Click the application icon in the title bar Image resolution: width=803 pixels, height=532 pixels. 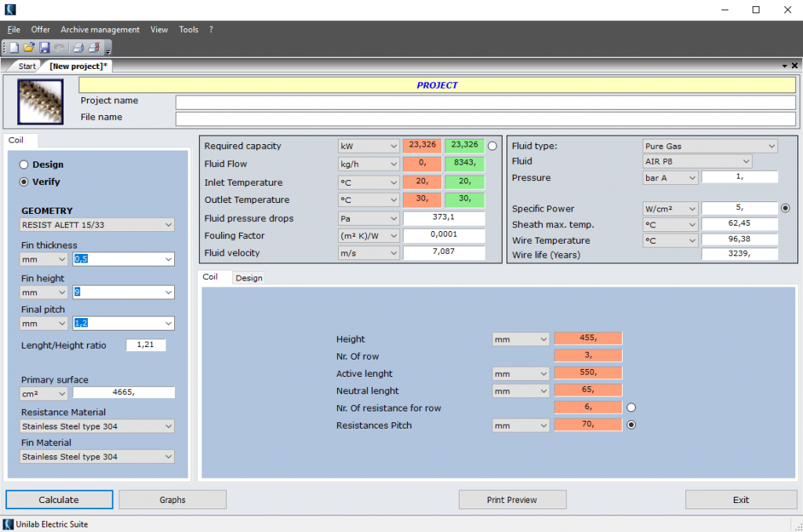pyautogui.click(x=9, y=9)
